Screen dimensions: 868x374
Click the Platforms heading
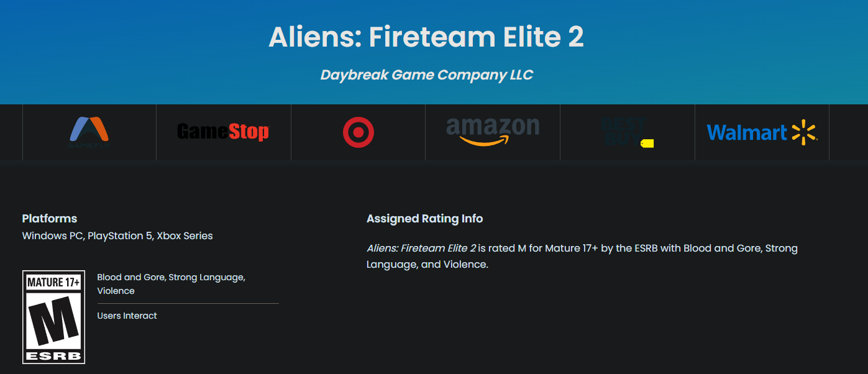click(50, 219)
